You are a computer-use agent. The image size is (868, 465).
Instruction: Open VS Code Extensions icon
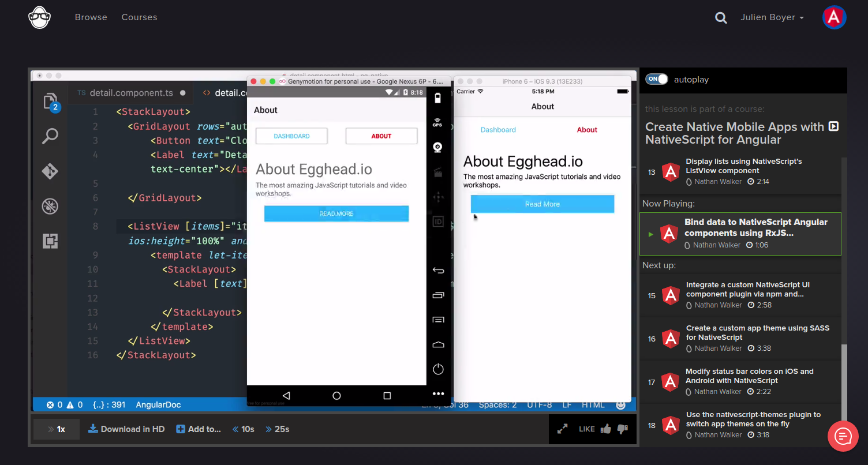tap(50, 241)
